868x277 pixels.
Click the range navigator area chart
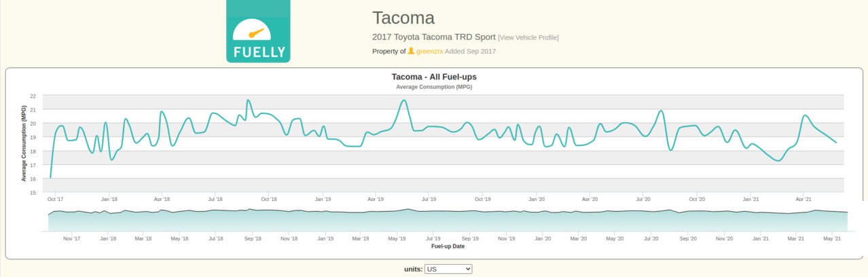pos(448,221)
